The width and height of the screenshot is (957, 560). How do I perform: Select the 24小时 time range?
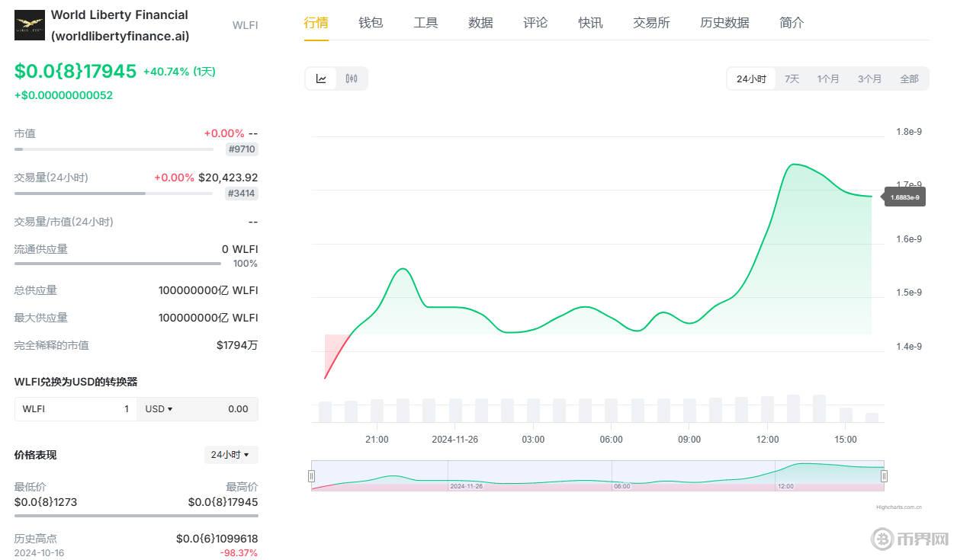[751, 78]
